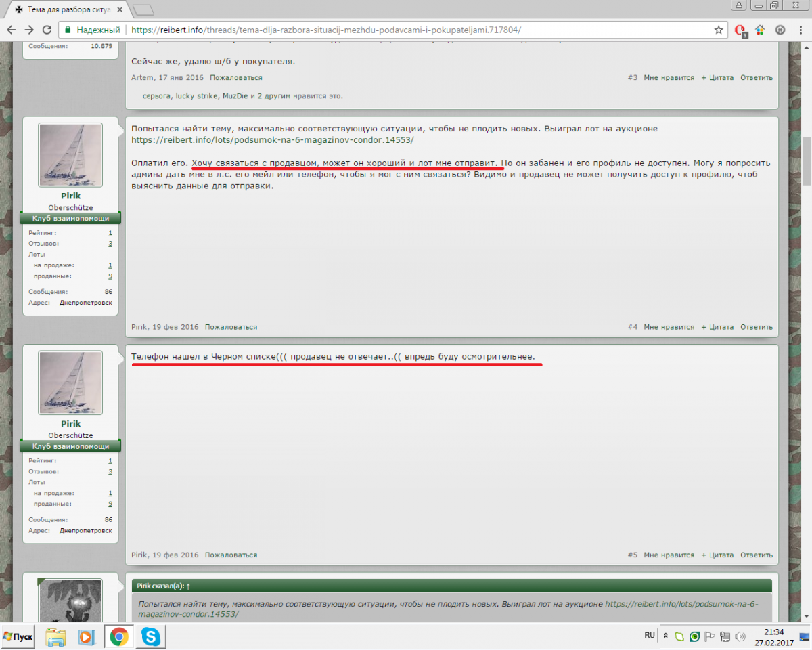Image resolution: width=812 pixels, height=650 pixels.
Task: Open Skype from the taskbar
Action: [150, 636]
